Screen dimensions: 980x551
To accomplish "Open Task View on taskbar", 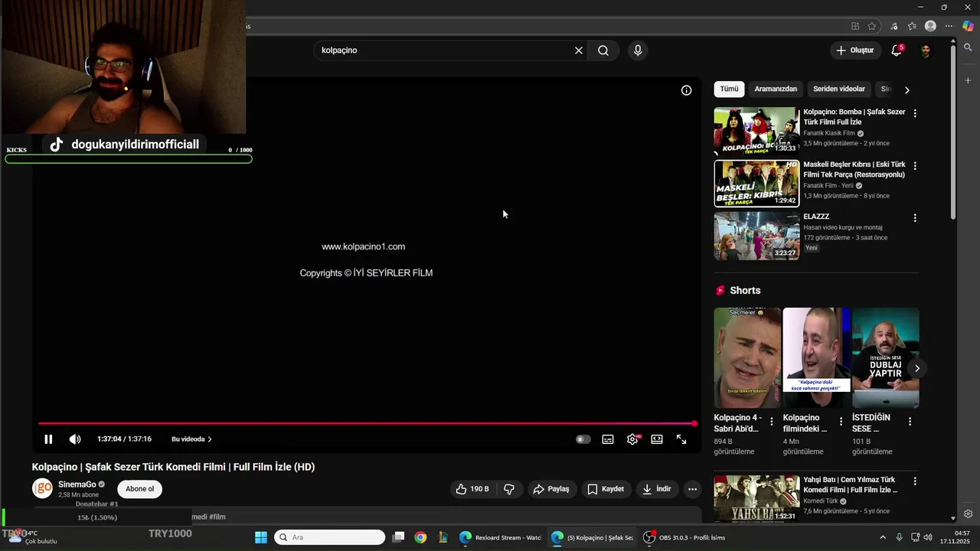I will [398, 537].
